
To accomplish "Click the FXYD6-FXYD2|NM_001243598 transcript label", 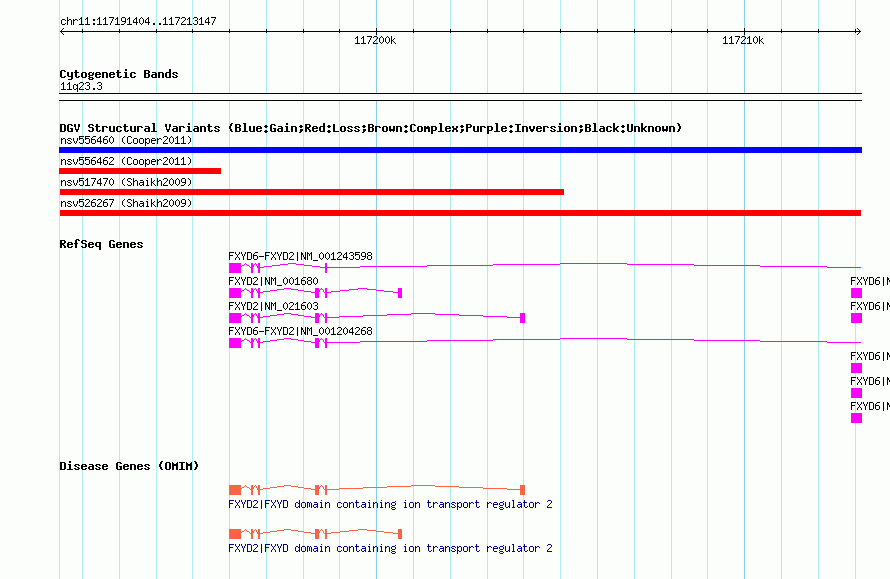I will [300, 256].
